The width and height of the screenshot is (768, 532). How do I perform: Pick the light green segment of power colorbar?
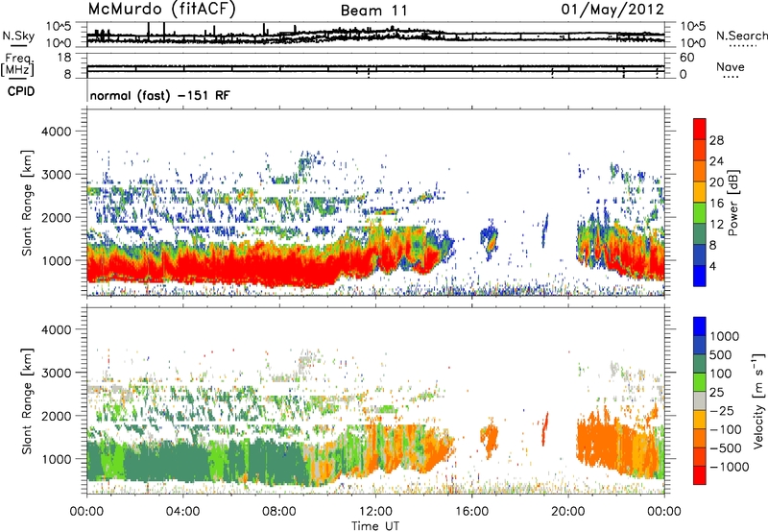coord(700,213)
